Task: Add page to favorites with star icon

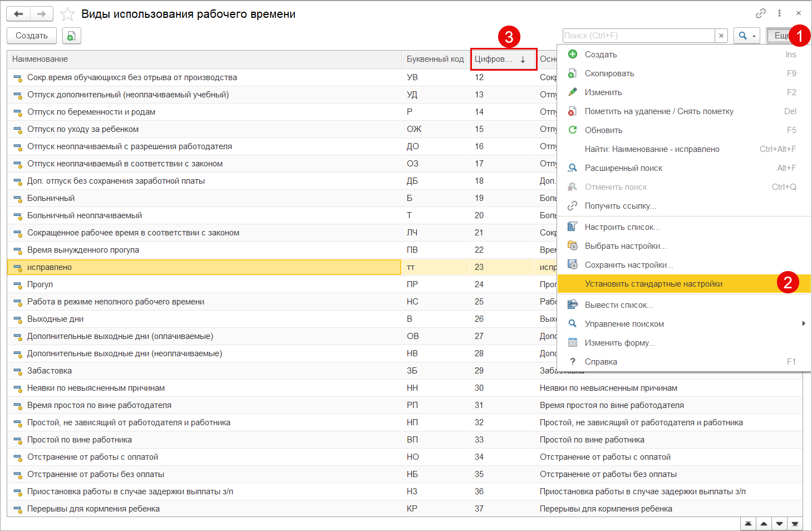Action: click(x=67, y=14)
